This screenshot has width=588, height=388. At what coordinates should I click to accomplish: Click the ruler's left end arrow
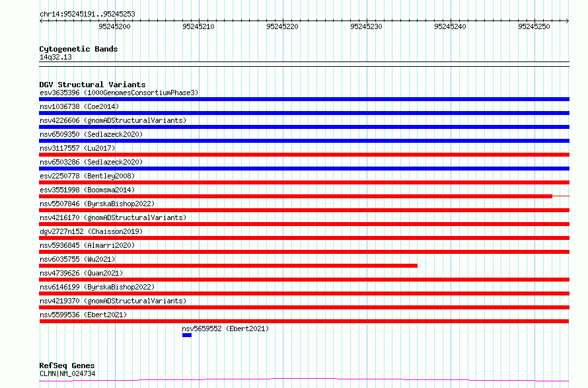[41, 20]
